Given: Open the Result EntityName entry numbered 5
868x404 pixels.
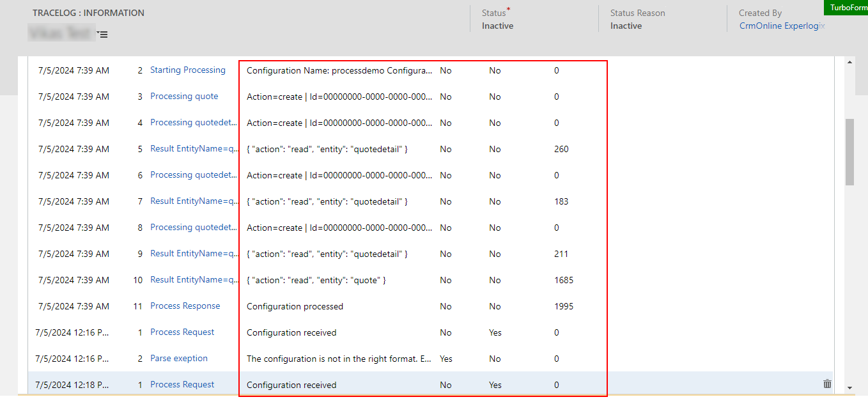Looking at the screenshot, I should pos(195,149).
